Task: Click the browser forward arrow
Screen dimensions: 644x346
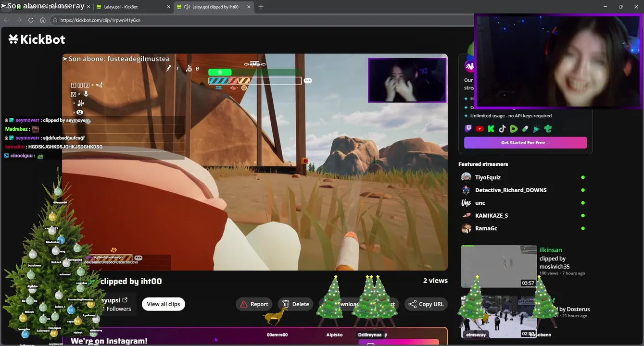Action: tap(19, 20)
